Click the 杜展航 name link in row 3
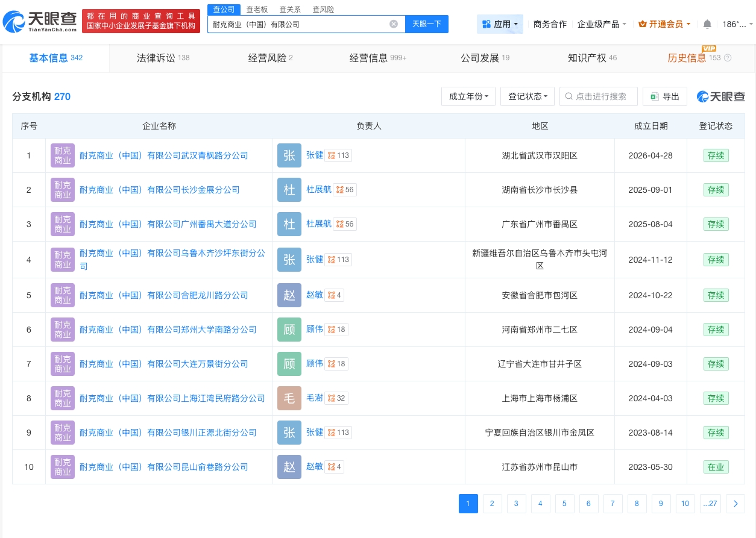 (319, 224)
